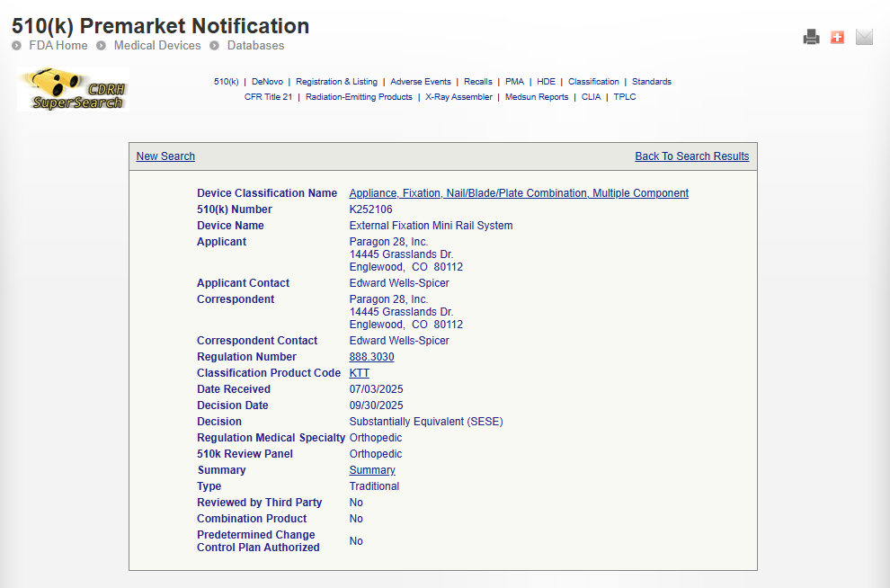Navigate to the TPLC database
This screenshot has height=588, width=890.
tap(625, 97)
